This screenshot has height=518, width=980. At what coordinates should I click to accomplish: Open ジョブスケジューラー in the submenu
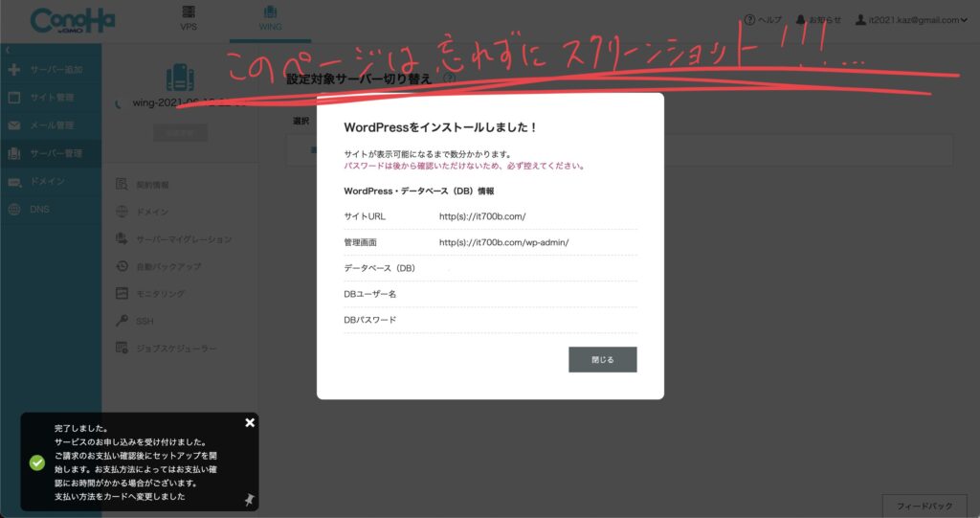(x=176, y=348)
